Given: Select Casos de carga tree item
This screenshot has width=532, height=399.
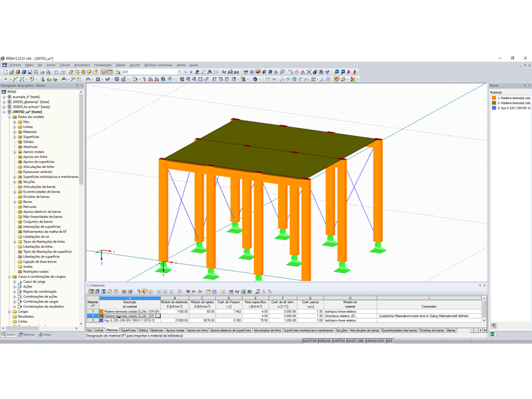Looking at the screenshot, I should (x=34, y=281).
